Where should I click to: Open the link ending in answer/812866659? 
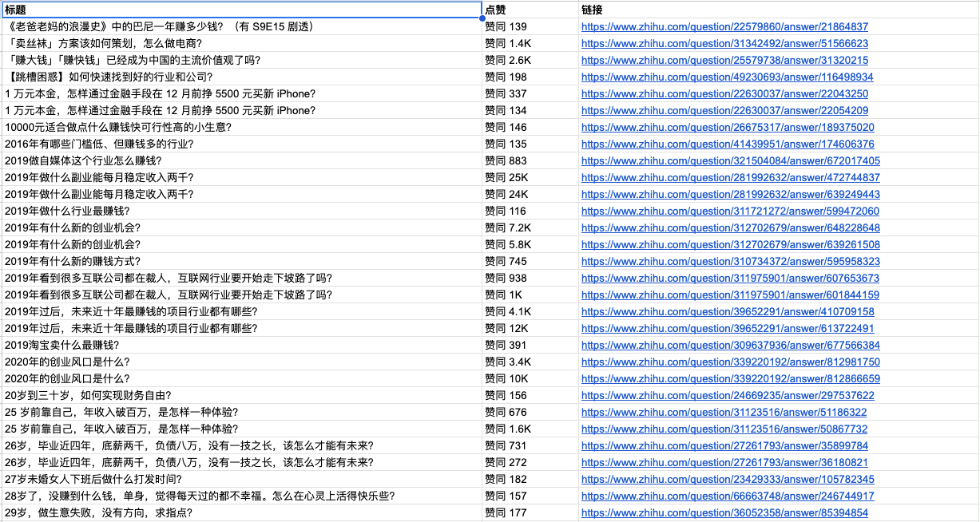click(x=731, y=378)
